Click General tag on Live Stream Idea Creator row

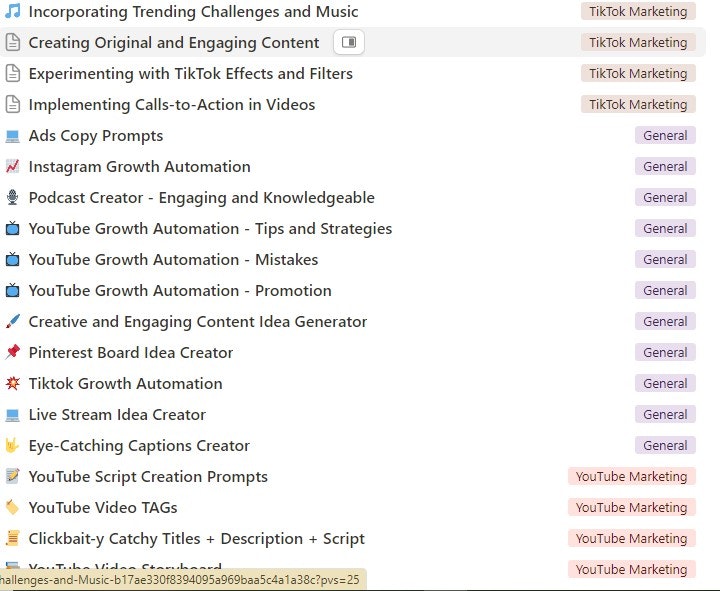[665, 414]
